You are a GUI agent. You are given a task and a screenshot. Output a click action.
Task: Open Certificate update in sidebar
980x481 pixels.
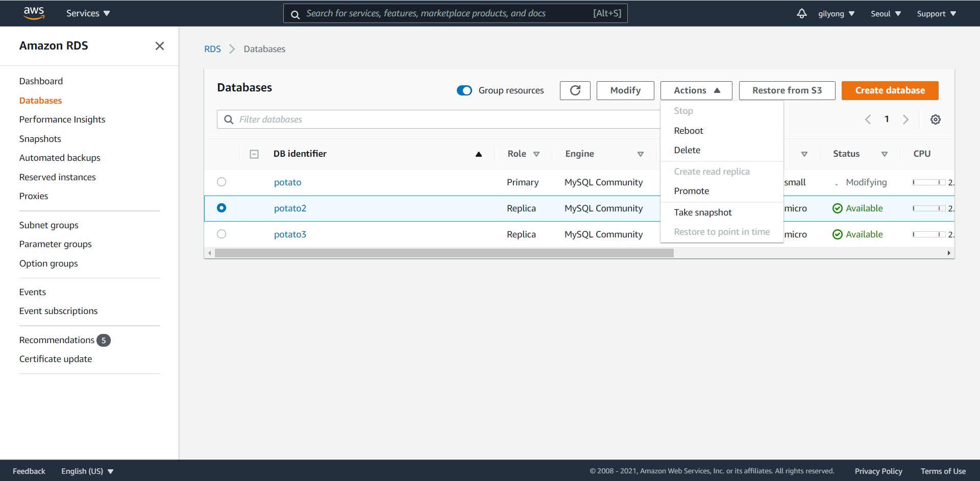pos(56,359)
